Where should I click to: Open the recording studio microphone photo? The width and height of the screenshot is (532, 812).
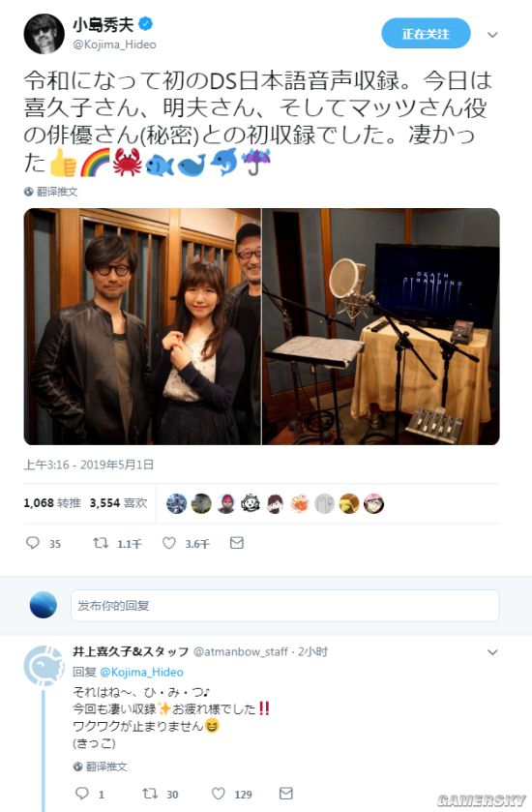tap(381, 326)
